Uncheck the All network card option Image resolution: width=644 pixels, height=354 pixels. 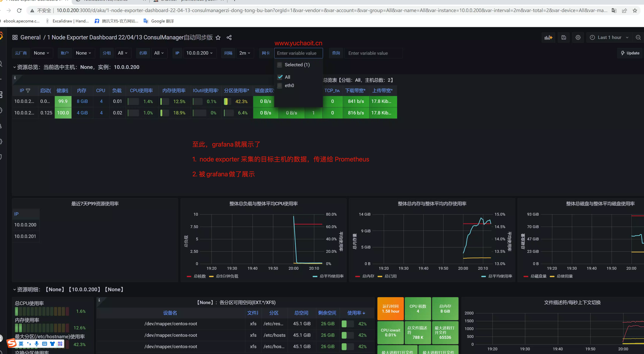280,77
